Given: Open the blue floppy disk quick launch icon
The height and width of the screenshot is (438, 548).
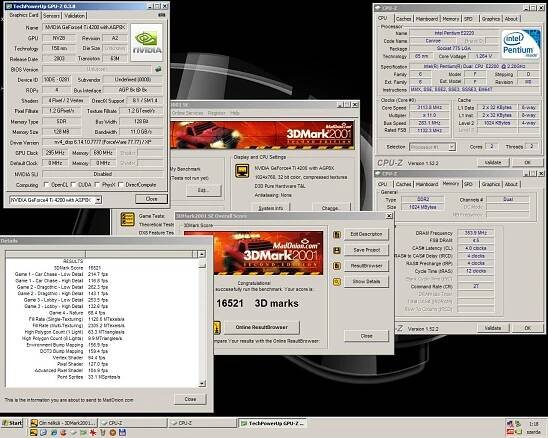Looking at the screenshot, I should click(122, 433).
